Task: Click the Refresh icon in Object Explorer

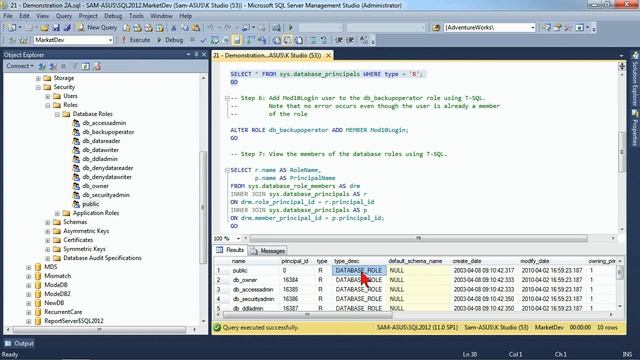Action: 85,66
